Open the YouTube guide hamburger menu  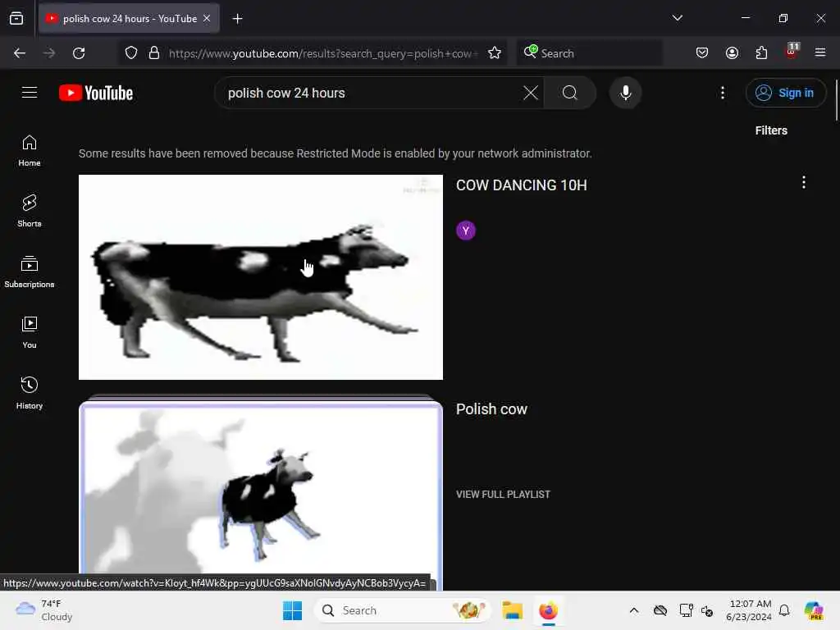tap(30, 93)
